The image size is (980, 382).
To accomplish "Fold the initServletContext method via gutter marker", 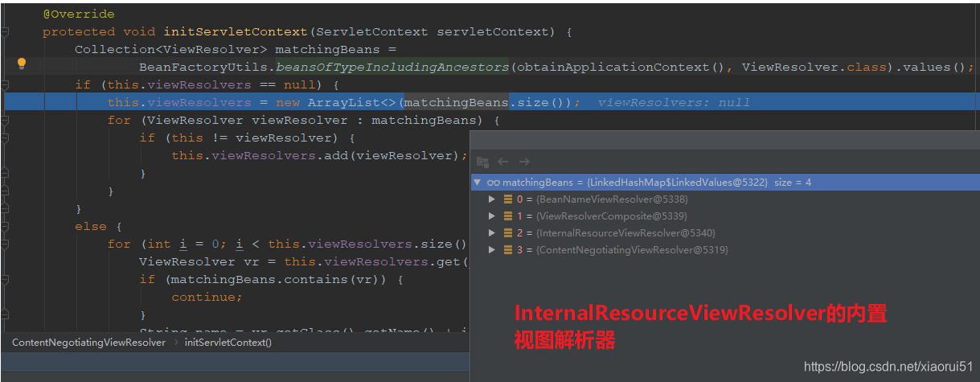I will tap(5, 32).
